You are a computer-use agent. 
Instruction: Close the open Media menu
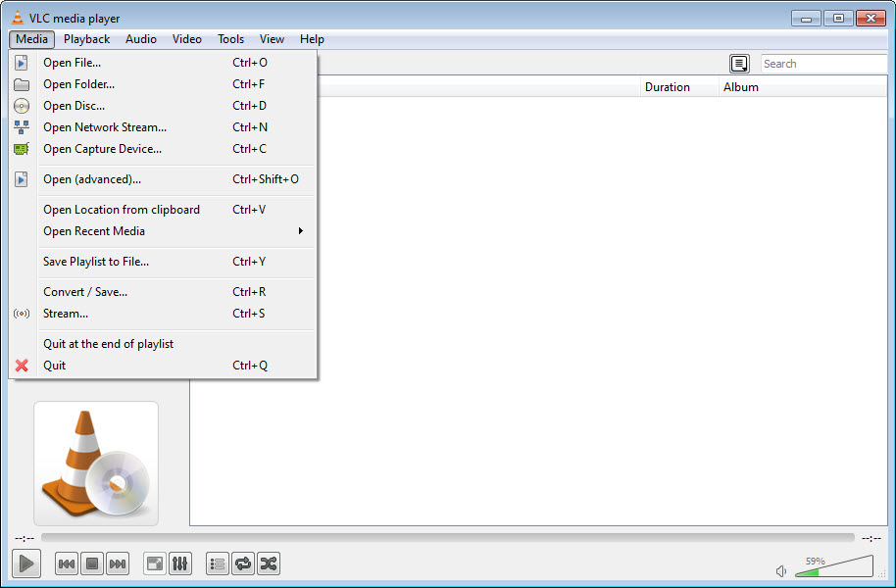tap(32, 39)
